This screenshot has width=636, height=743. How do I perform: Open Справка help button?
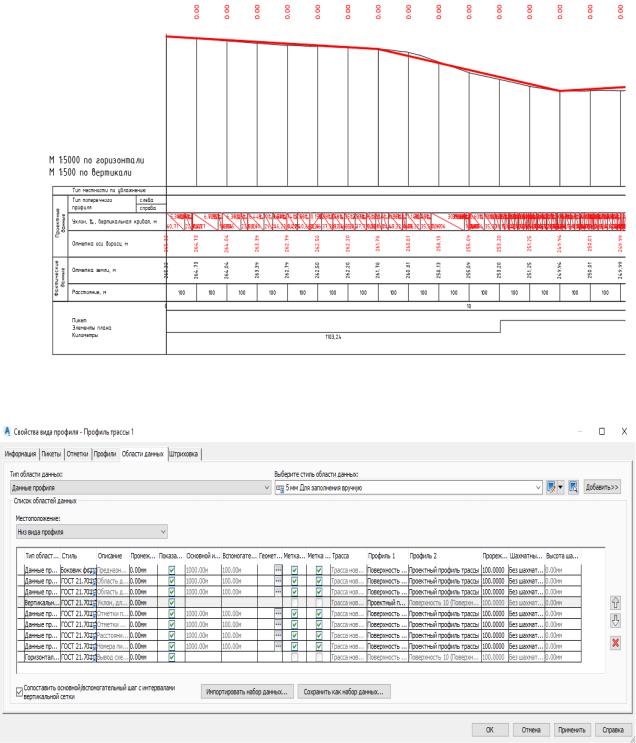(613, 730)
